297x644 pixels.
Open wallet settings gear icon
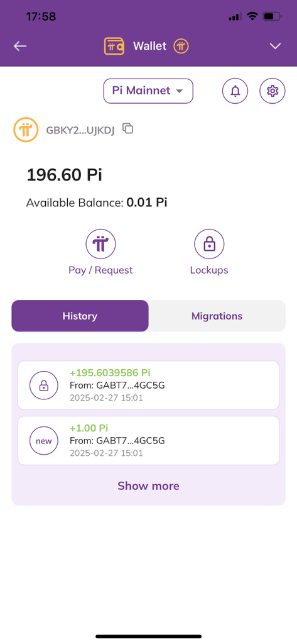tap(273, 91)
